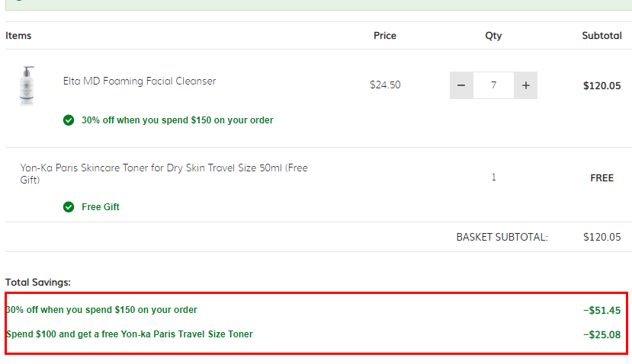Click the plus button to increase quantity
The image size is (632, 364).
click(x=525, y=85)
